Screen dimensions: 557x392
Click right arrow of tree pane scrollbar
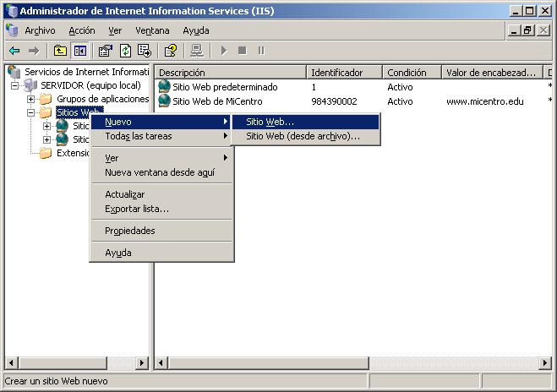pyautogui.click(x=142, y=363)
